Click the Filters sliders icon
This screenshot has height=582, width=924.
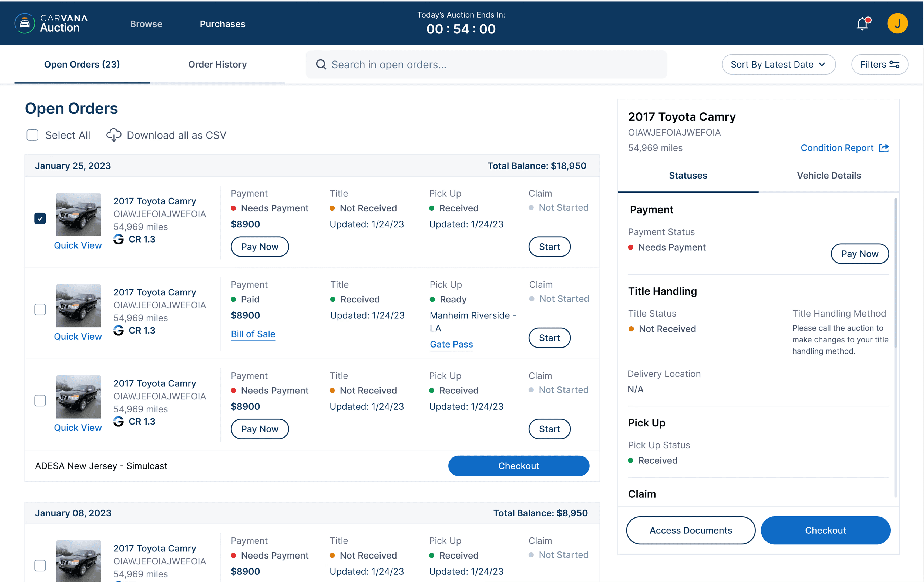coord(895,65)
